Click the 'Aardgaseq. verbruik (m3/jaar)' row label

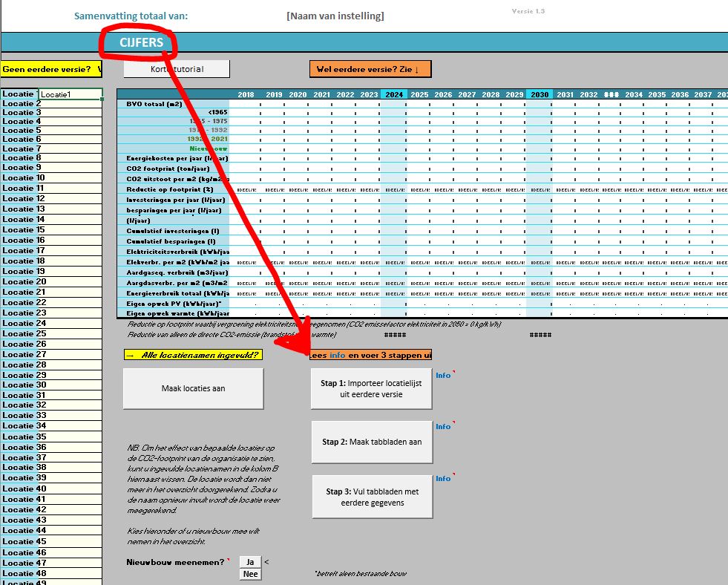click(177, 272)
